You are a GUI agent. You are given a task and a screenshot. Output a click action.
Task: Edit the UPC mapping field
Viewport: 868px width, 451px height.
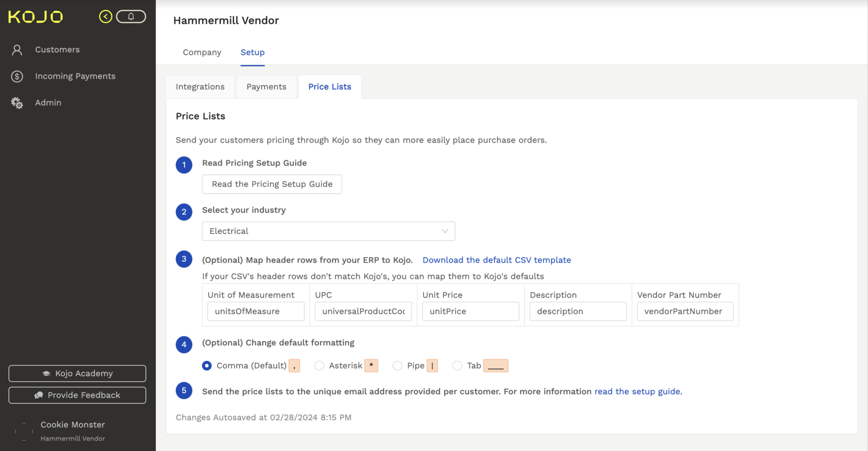[x=363, y=311]
